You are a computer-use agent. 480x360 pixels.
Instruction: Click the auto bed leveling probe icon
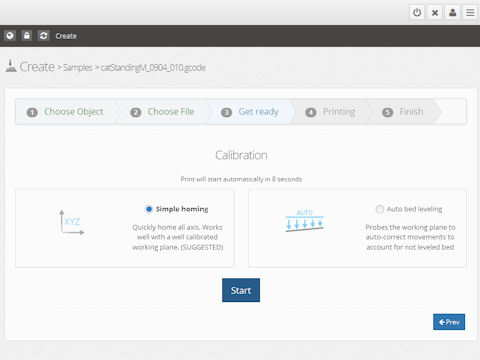(x=305, y=221)
